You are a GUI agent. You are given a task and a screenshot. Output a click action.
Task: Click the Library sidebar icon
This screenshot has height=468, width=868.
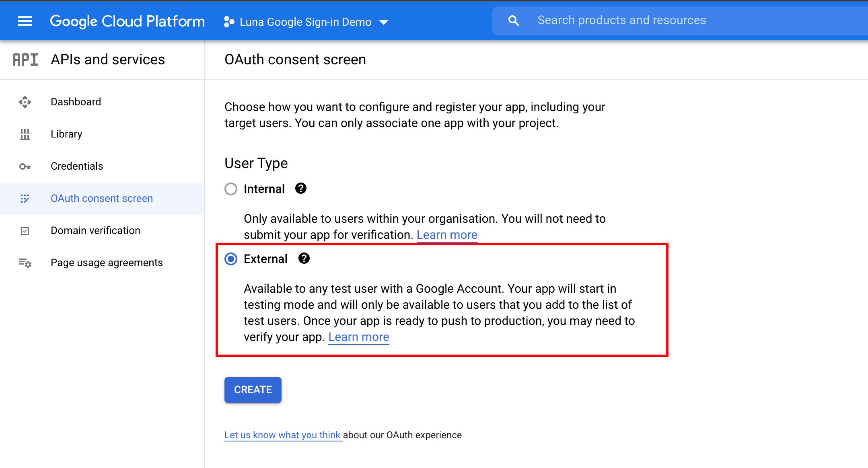[25, 134]
